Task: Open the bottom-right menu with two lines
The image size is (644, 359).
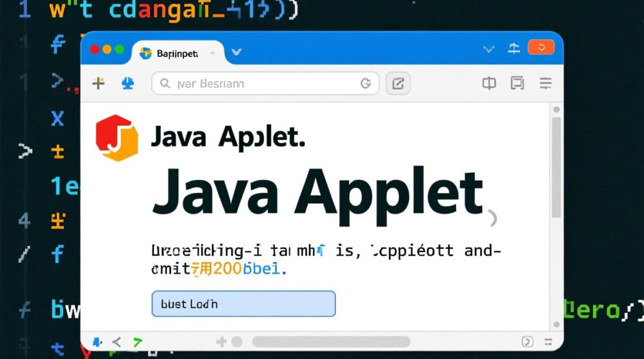Action: pyautogui.click(x=548, y=342)
